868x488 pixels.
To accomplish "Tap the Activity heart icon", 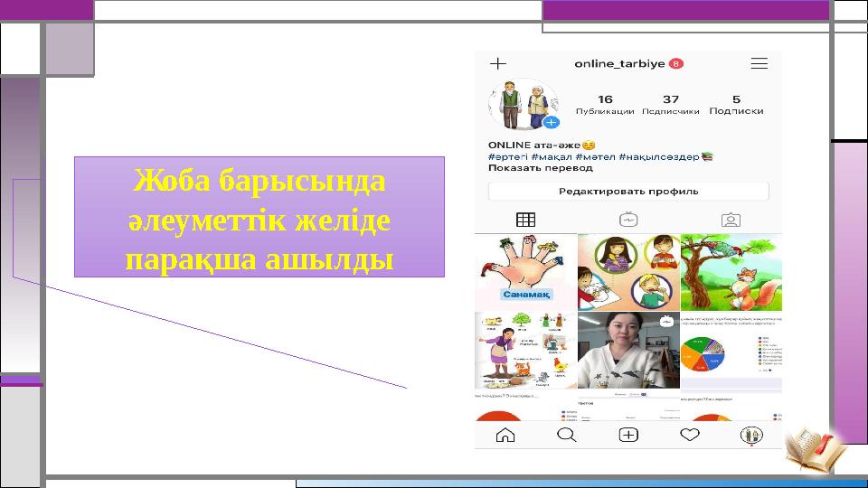I will point(690,435).
